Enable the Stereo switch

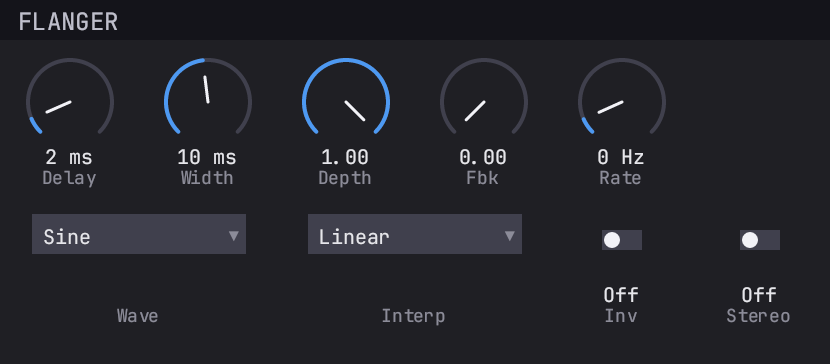[x=760, y=240]
